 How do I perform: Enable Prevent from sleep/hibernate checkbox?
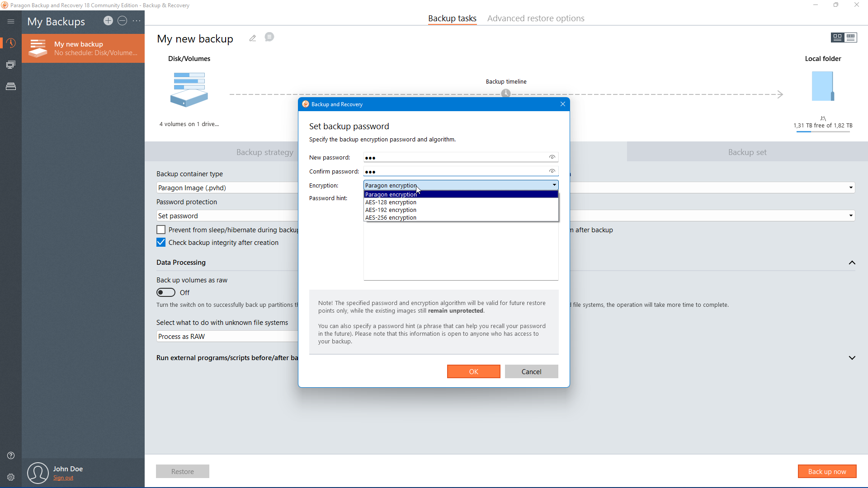tap(161, 230)
